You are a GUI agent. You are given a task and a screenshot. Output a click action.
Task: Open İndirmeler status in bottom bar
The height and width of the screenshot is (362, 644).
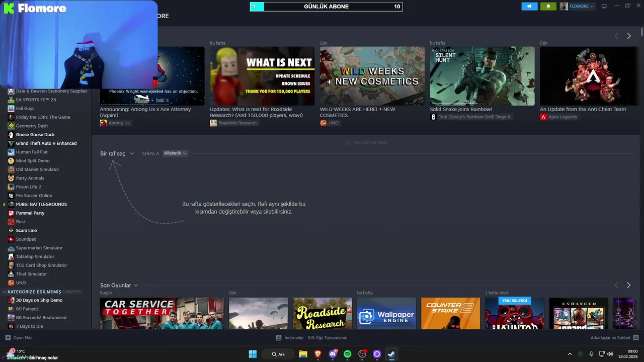coord(312,338)
